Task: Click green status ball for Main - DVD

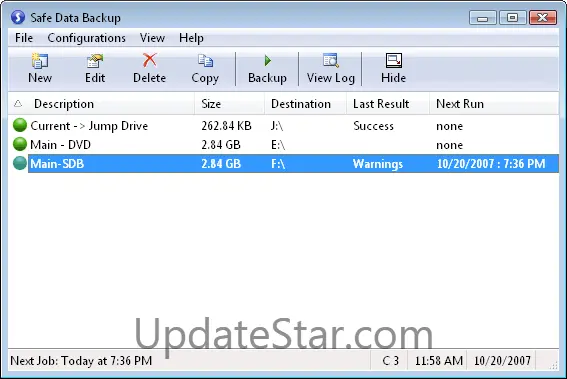Action: pyautogui.click(x=20, y=144)
